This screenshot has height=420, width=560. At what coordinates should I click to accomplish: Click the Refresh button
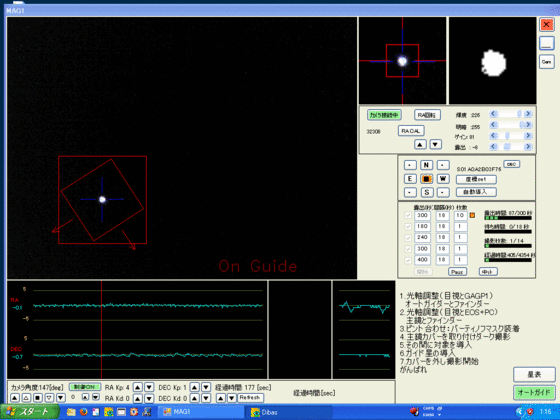pos(250,398)
